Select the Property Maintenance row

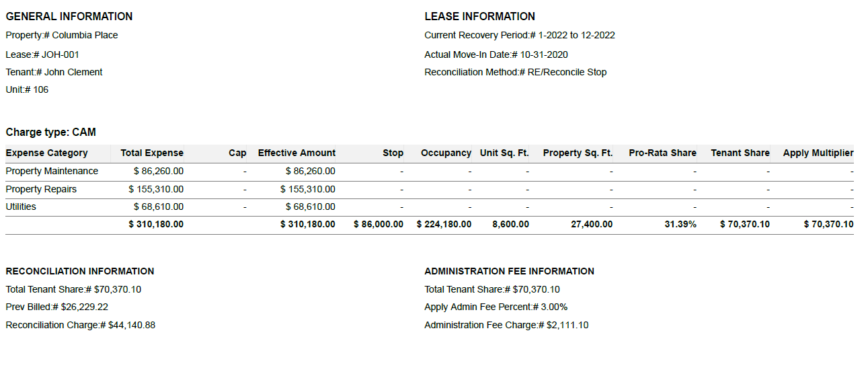(430, 172)
